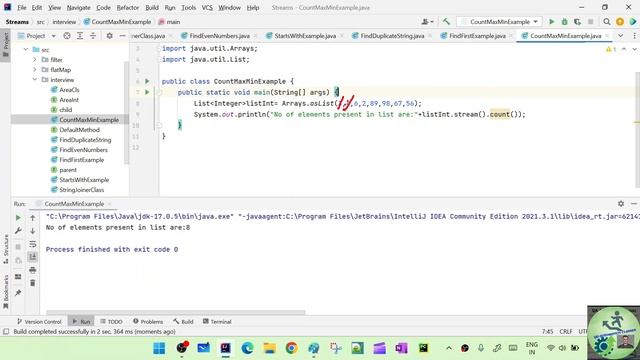Start debugging with the bug icon
Screen dimensions: 640x360
click(x=564, y=22)
